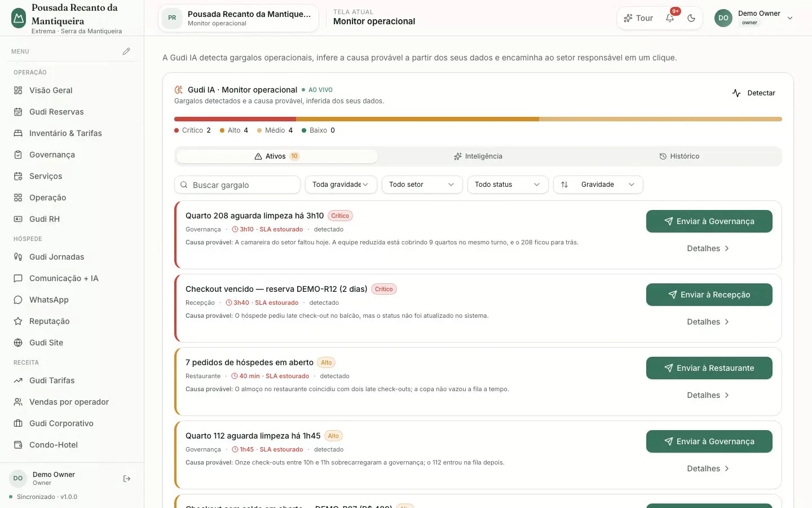Click the magnifier icon in the search box
Viewport: 812px width, 508px height.
click(184, 185)
